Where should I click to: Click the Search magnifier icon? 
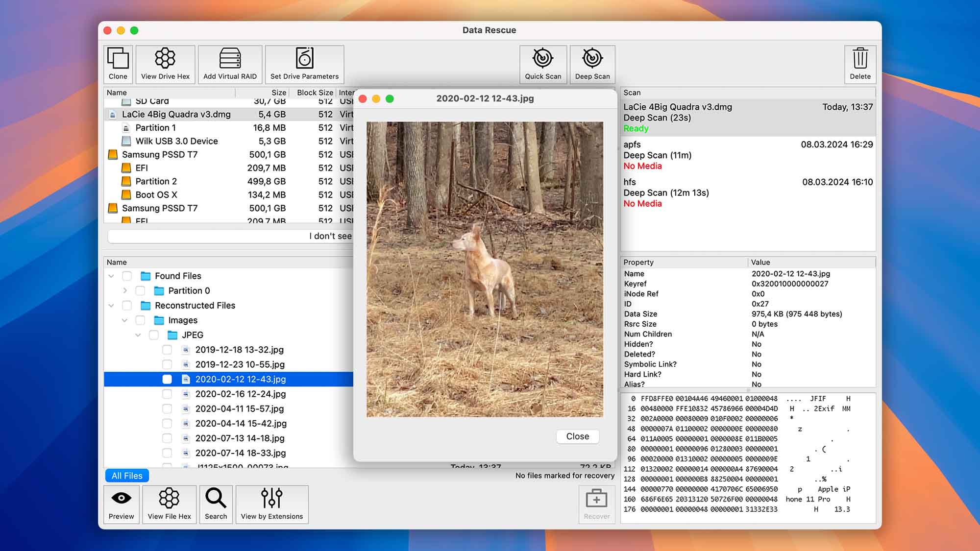[216, 504]
